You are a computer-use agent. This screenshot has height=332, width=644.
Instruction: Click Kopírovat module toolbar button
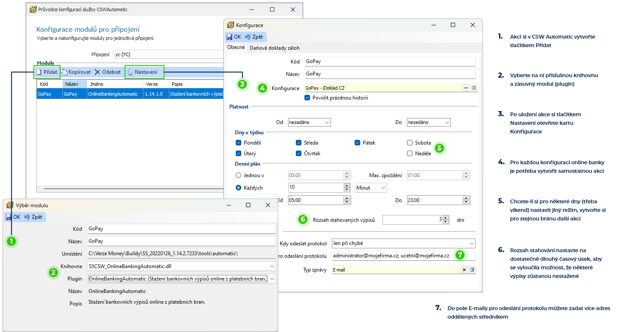pyautogui.click(x=76, y=72)
